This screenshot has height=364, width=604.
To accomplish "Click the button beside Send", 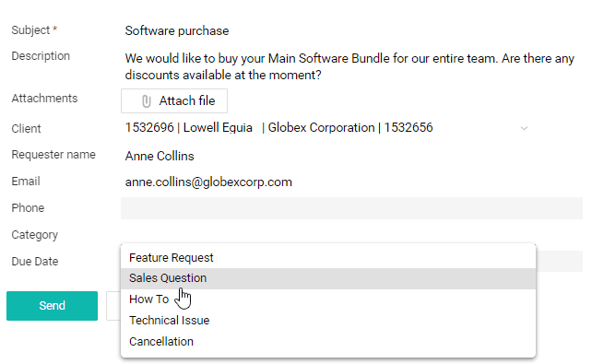I will point(113,306).
